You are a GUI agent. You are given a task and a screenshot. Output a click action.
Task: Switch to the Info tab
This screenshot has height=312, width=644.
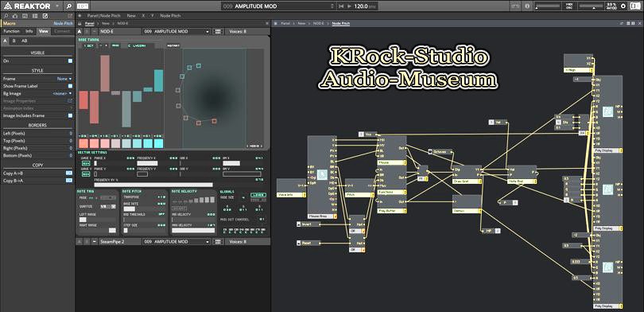(29, 31)
